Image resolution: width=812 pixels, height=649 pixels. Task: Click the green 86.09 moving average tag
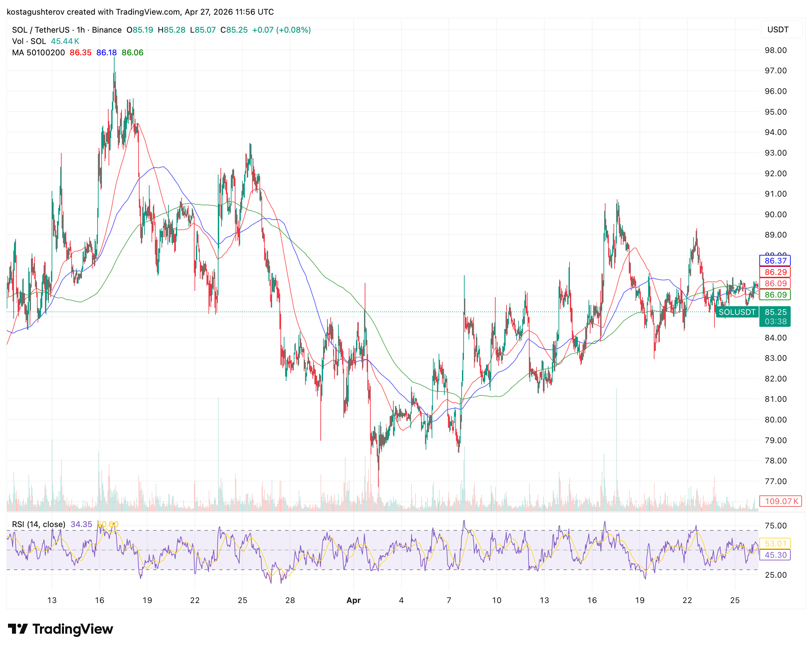775,295
